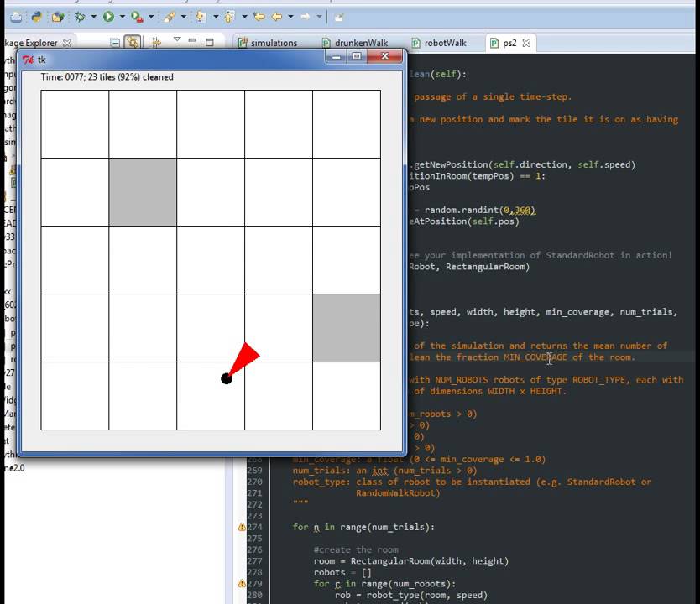Open the run configurations dropdown arrow
Screen dimensions: 700x604
122,17
